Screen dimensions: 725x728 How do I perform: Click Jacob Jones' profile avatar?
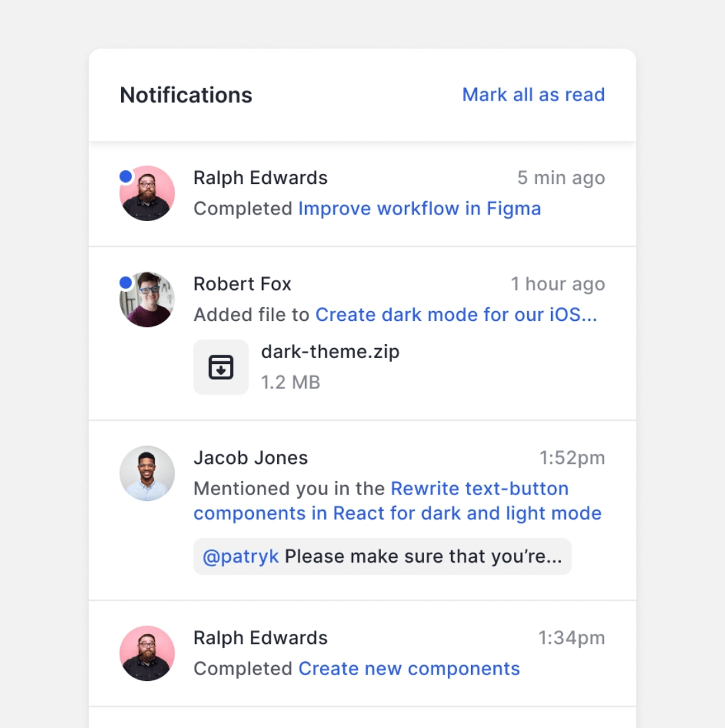[x=148, y=473]
